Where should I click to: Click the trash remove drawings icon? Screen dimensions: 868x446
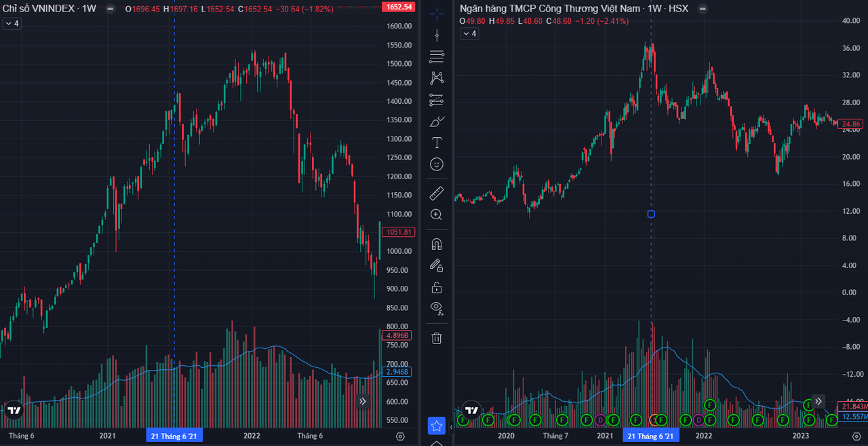pos(437,337)
